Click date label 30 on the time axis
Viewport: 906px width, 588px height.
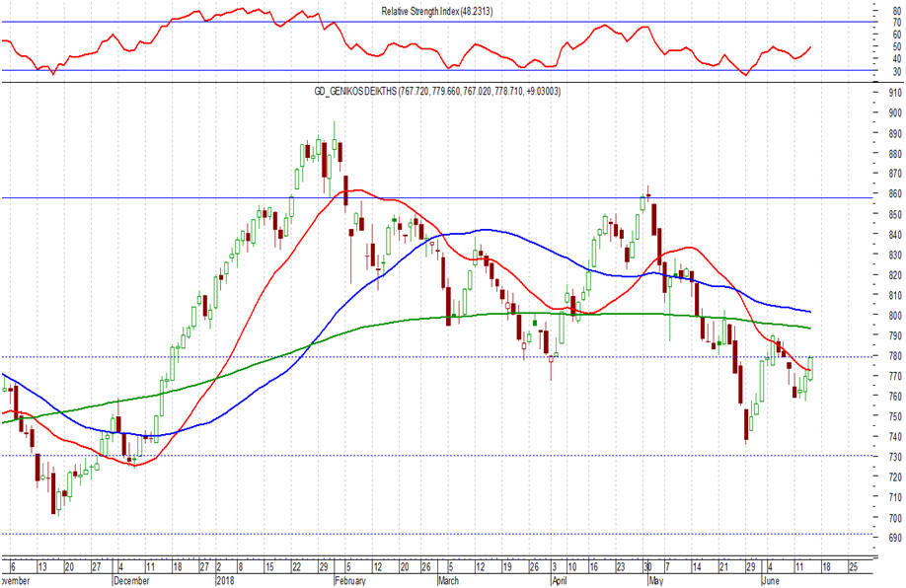(647, 567)
